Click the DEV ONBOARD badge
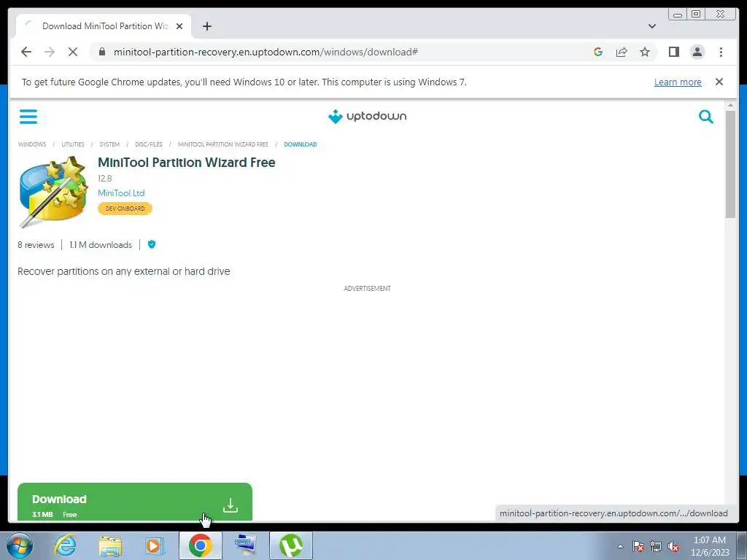 [x=125, y=209]
